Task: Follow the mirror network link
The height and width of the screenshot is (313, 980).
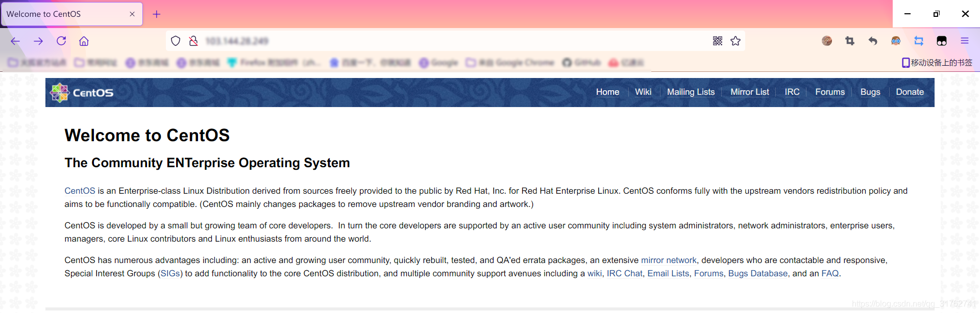Action: click(669, 260)
